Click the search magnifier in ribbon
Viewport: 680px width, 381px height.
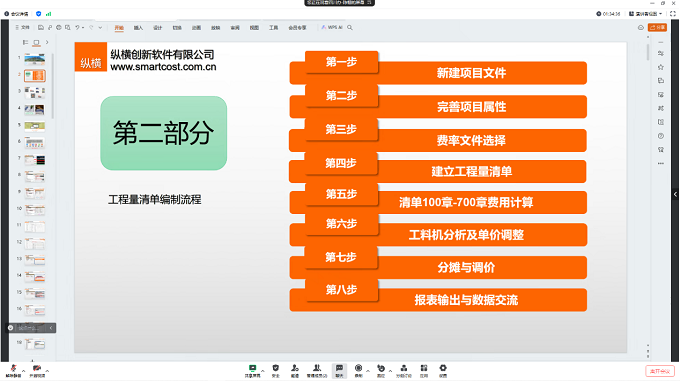(x=350, y=27)
